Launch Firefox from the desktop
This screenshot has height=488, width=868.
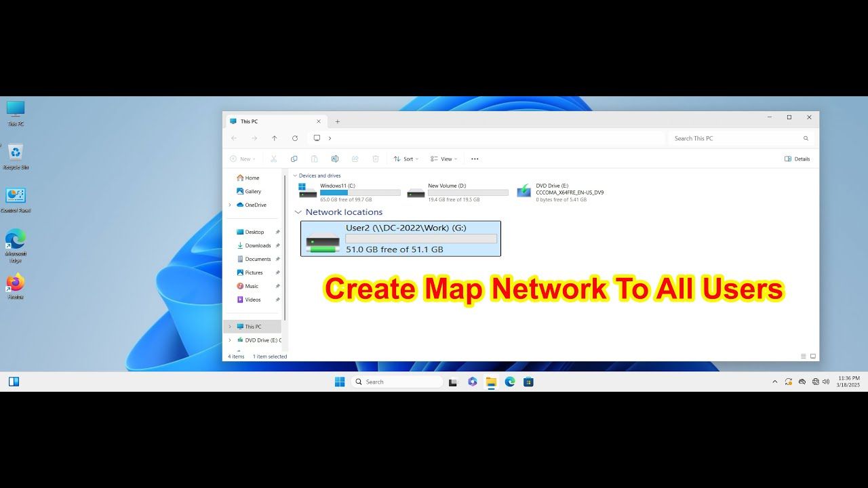[x=15, y=286]
